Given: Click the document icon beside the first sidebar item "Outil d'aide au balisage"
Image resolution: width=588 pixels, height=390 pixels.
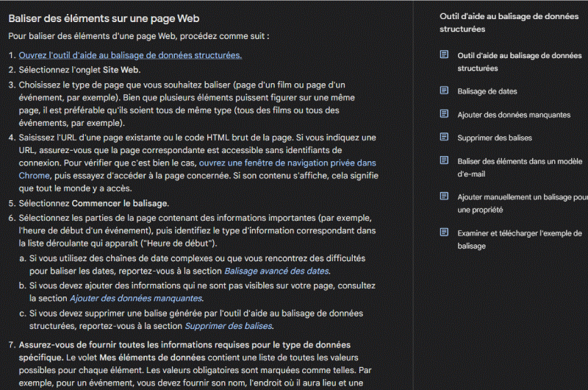Looking at the screenshot, I should click(444, 54).
